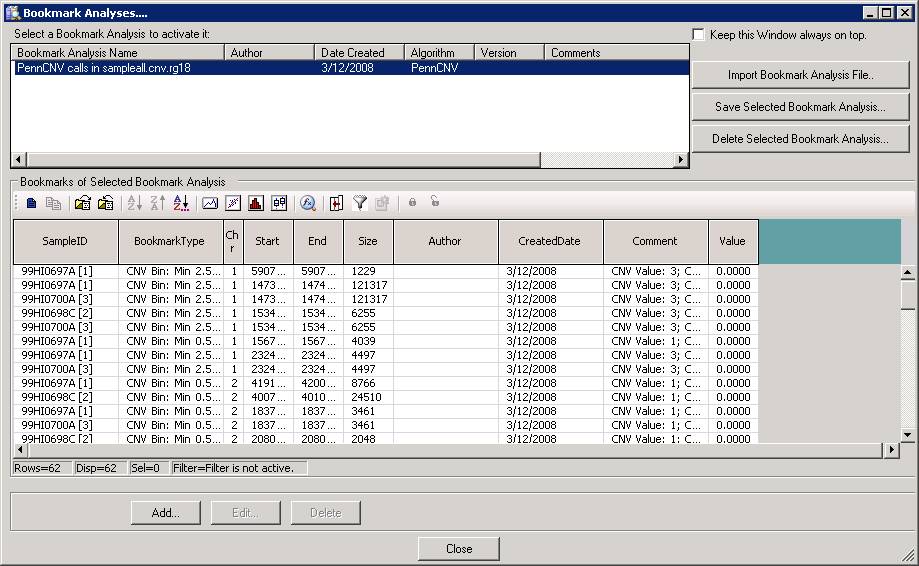Click the Chr column header

pyautogui.click(x=233, y=241)
